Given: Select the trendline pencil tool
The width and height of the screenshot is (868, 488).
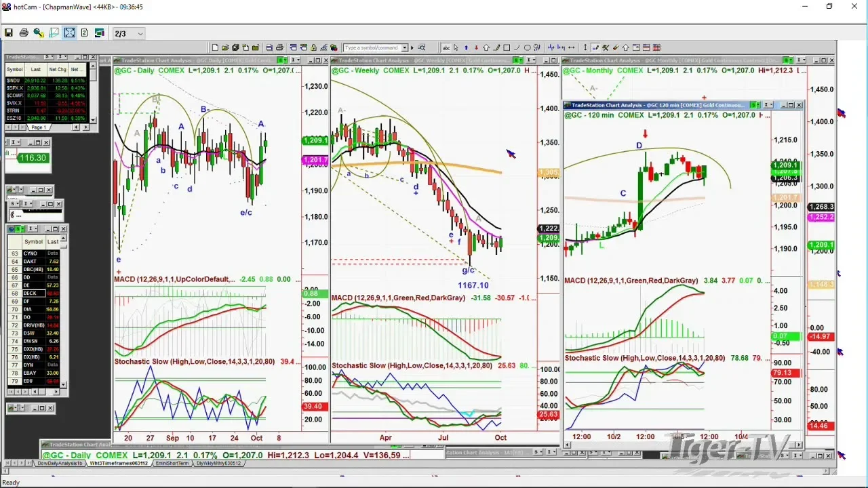Looking at the screenshot, I should 496,47.
